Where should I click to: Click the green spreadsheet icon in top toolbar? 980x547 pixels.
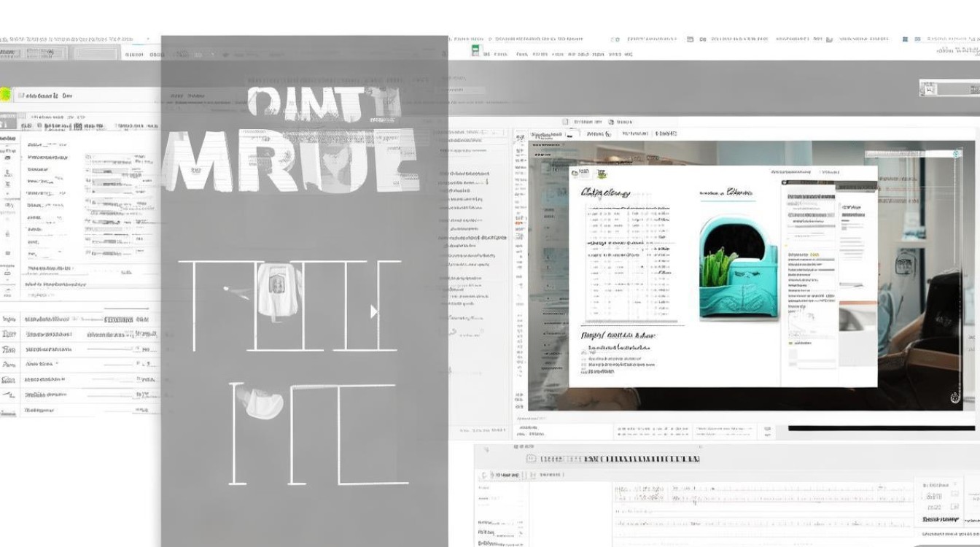[x=475, y=50]
